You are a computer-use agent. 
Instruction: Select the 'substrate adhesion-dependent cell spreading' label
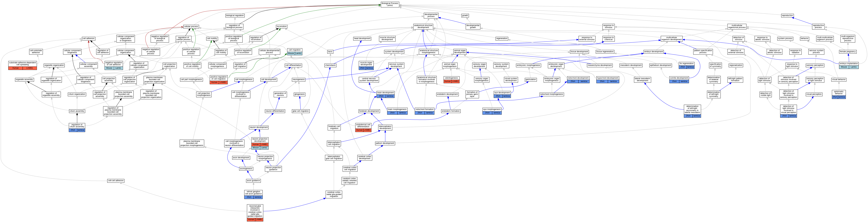(x=23, y=64)
